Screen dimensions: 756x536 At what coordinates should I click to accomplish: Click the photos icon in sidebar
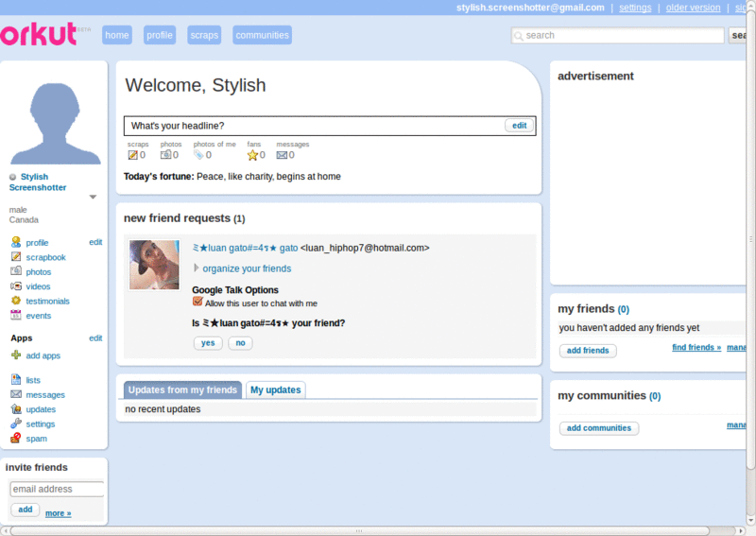16,271
